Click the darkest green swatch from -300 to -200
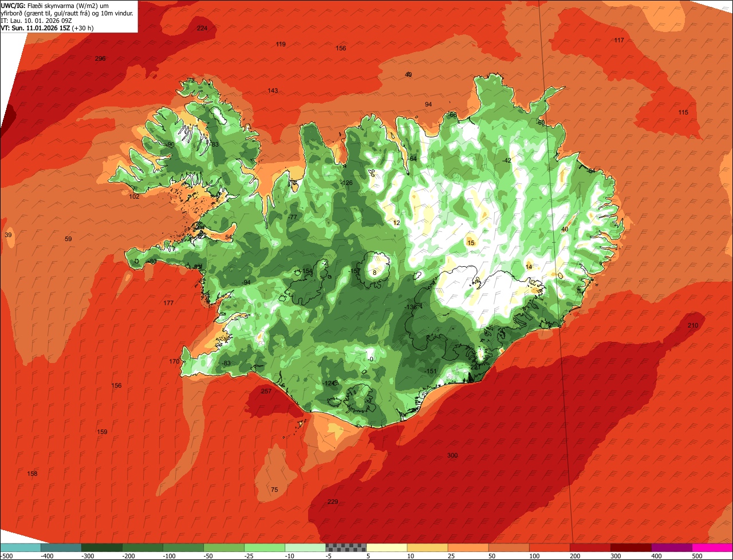Image resolution: width=733 pixels, height=560 pixels. point(102,547)
